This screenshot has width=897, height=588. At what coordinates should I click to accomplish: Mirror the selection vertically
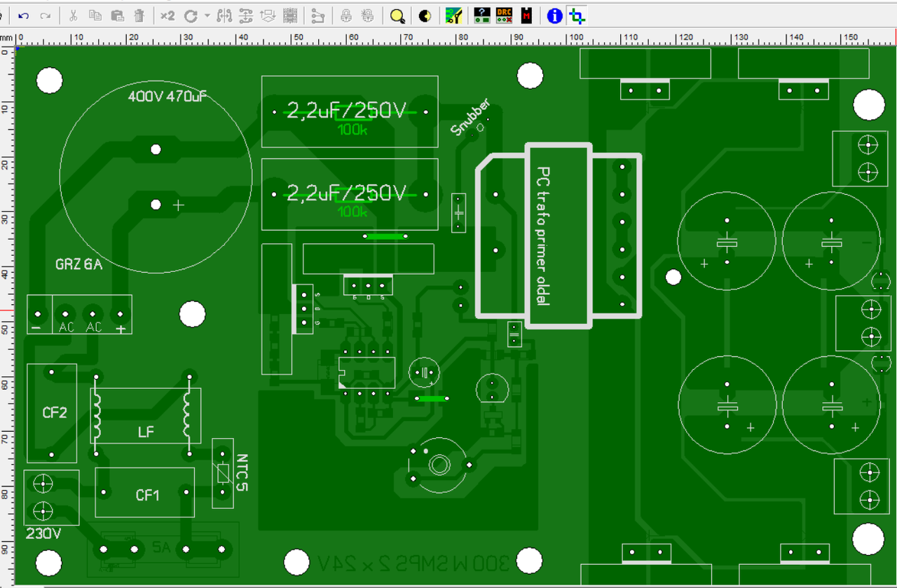246,15
